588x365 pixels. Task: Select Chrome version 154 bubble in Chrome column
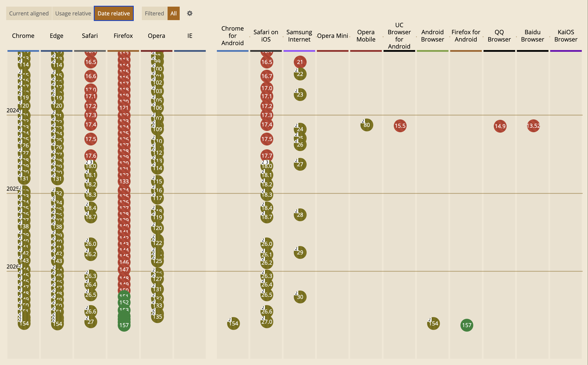(x=24, y=323)
